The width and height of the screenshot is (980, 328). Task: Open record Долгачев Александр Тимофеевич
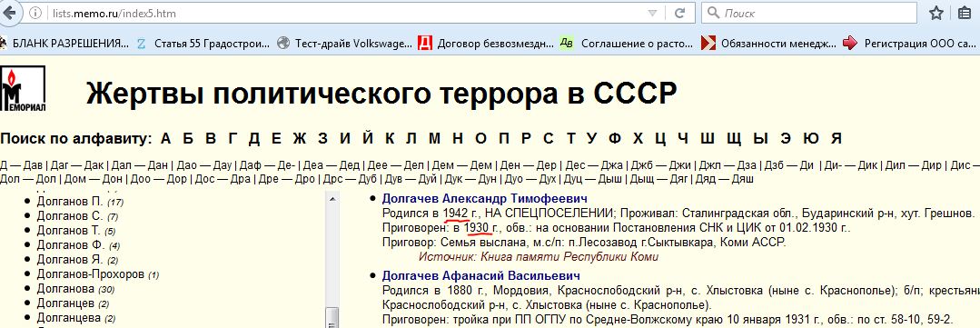[x=485, y=199]
